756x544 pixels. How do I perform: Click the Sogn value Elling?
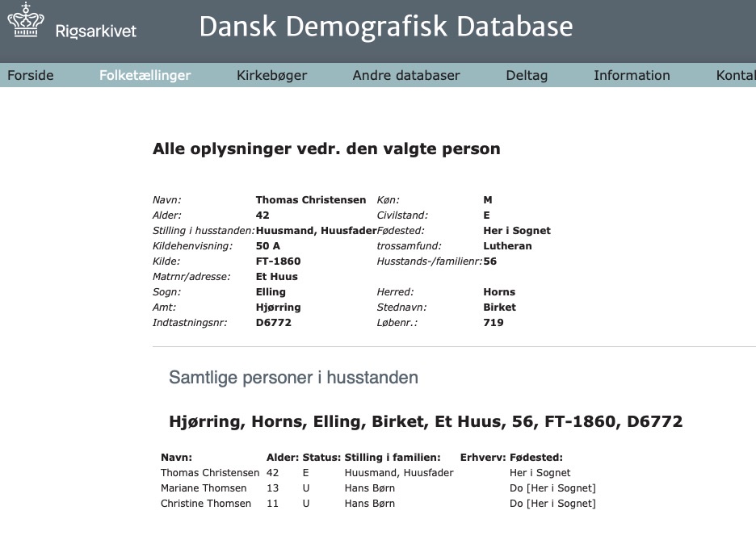pos(271,292)
